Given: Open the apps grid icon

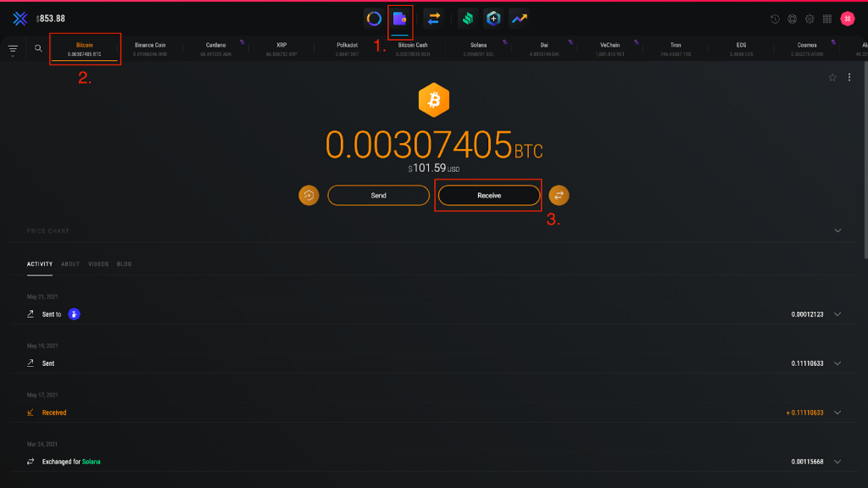Looking at the screenshot, I should point(827,19).
